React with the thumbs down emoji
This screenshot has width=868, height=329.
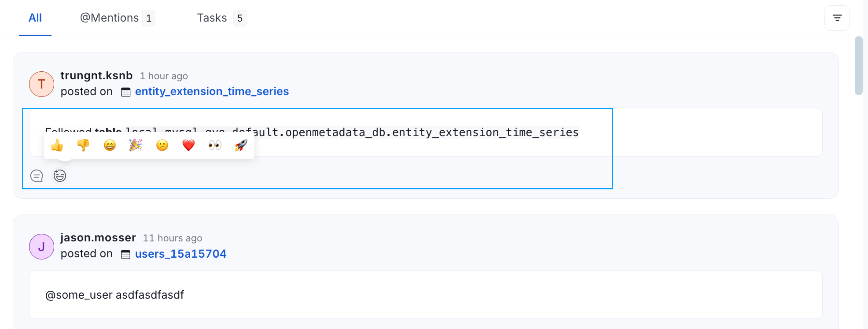(83, 145)
